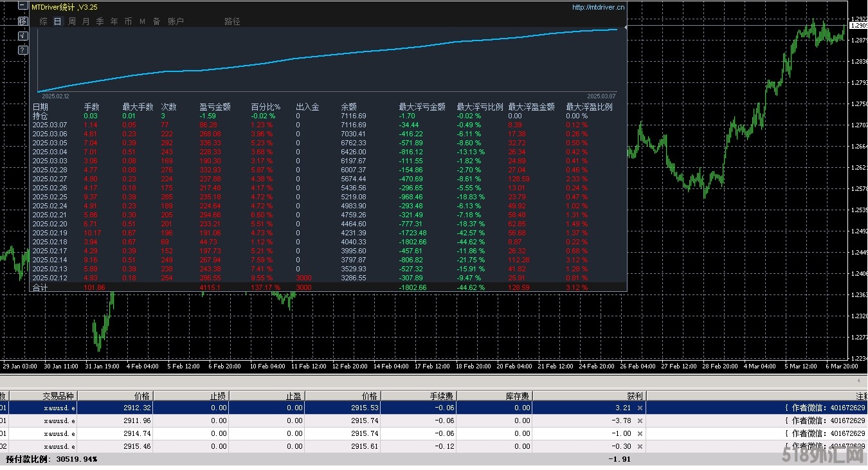The width and height of the screenshot is (868, 470).
Task: Click the 移 move panel icon
Action: tap(23, 21)
